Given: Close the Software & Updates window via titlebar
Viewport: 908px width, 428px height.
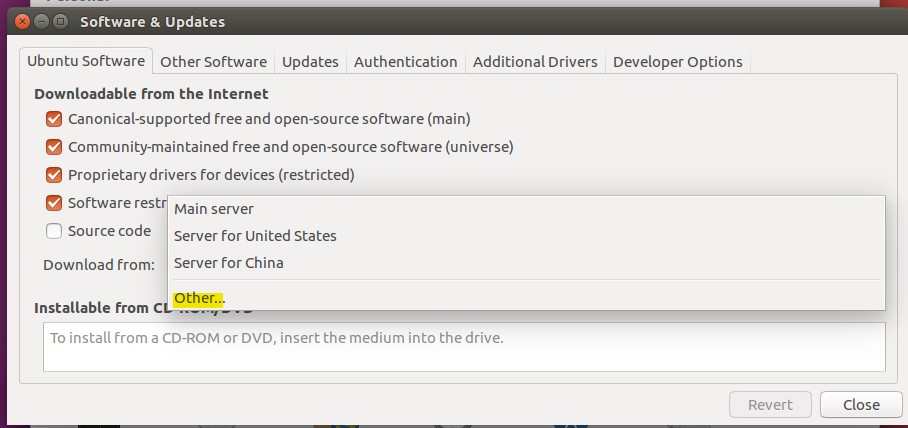Looking at the screenshot, I should coord(23,21).
